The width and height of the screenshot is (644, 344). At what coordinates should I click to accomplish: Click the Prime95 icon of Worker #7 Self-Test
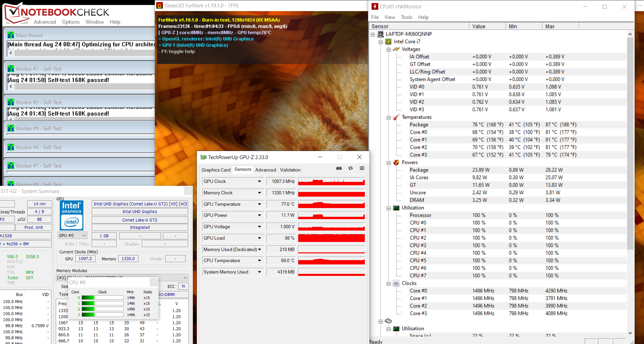coord(11,166)
